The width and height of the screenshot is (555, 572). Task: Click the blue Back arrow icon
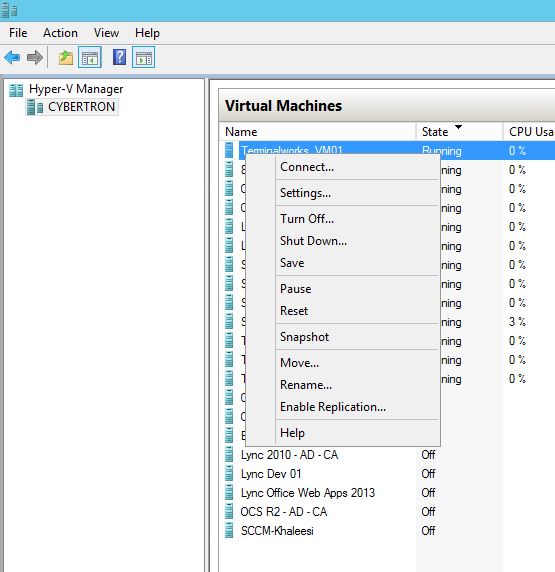click(x=12, y=57)
